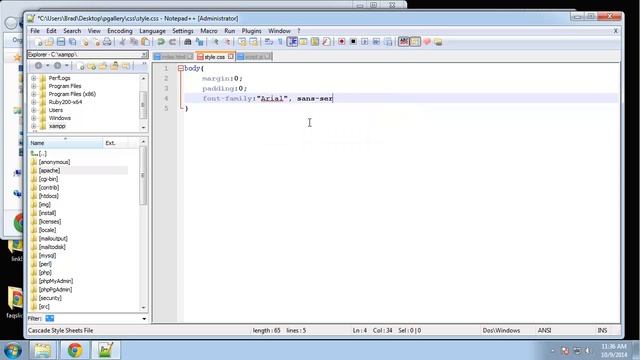Image resolution: width=640 pixels, height=360 pixels.
Task: Click the Zoom In toolbar icon
Action: point(216,42)
